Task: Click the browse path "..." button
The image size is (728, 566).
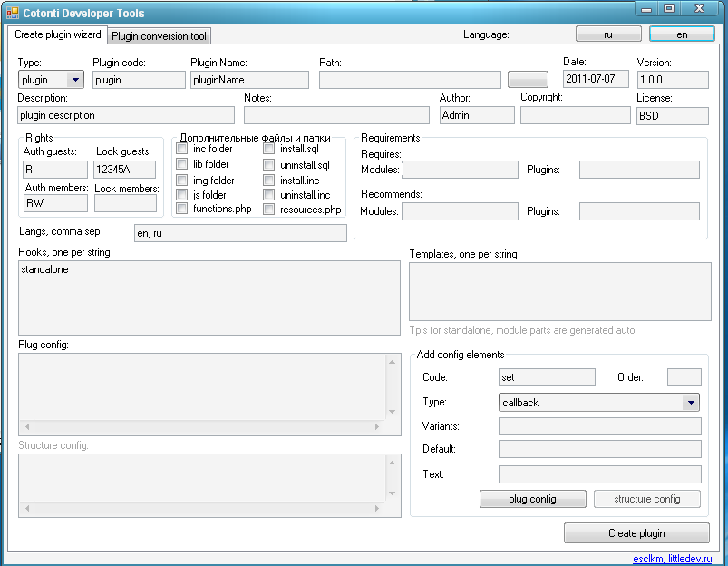Action: [528, 80]
